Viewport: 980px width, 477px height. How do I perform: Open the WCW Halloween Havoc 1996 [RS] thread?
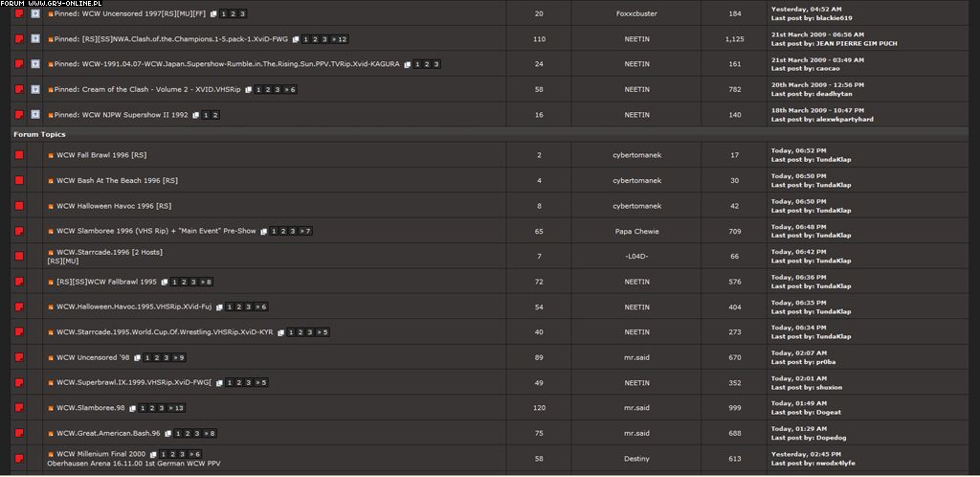pos(114,206)
